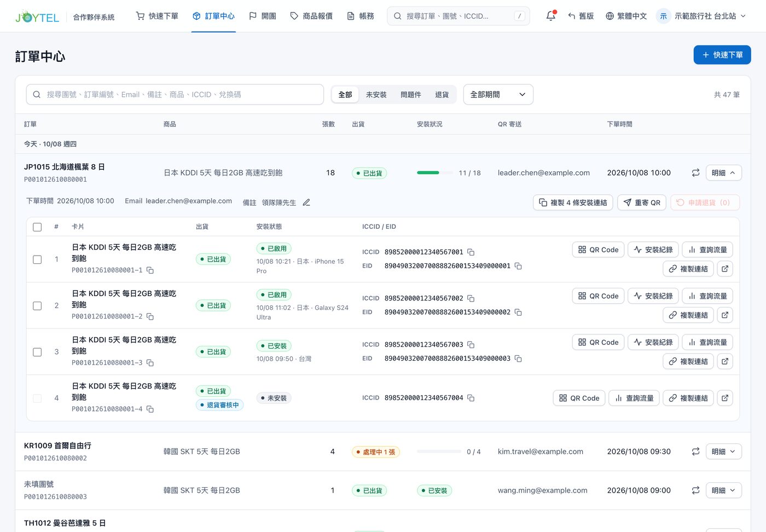Check the box for card row 3
Image resolution: width=766 pixels, height=532 pixels.
[x=37, y=352]
